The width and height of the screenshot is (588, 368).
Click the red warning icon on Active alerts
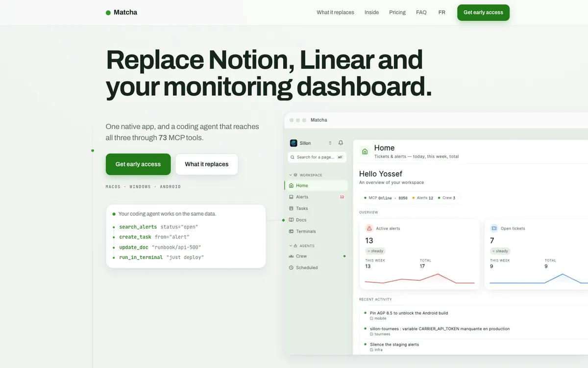coord(369,228)
